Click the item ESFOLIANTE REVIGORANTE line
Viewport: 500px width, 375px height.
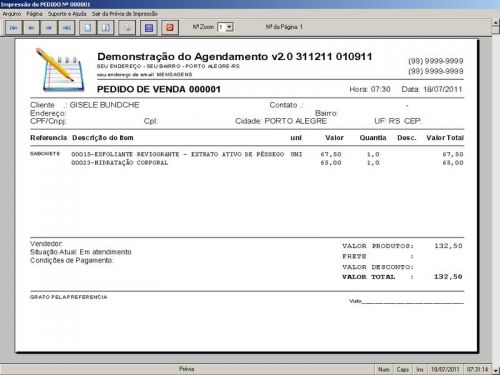178,154
